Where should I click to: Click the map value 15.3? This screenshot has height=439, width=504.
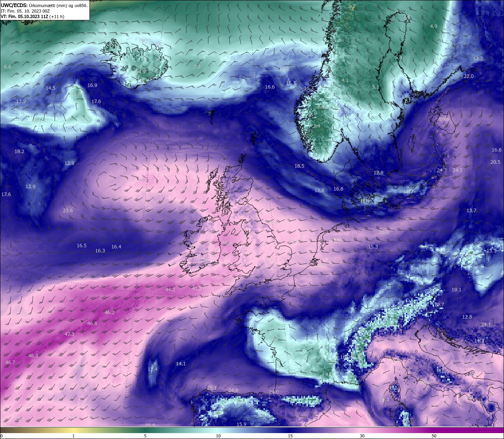[373, 246]
